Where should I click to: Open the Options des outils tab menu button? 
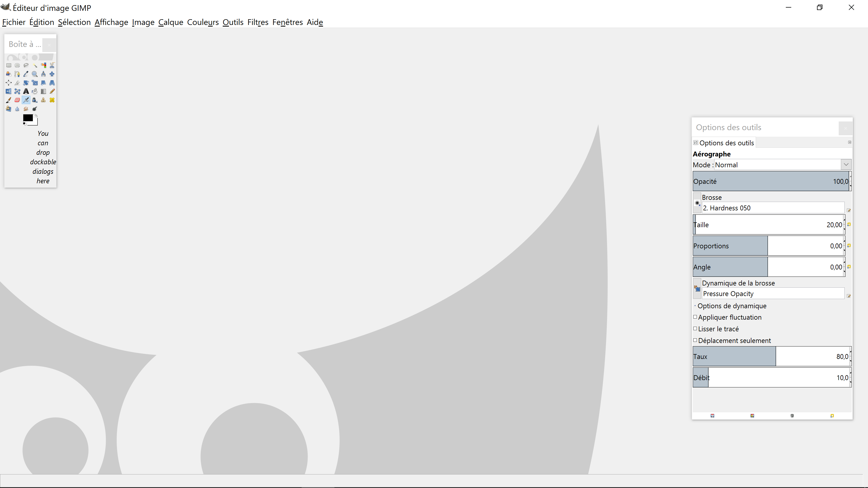850,142
